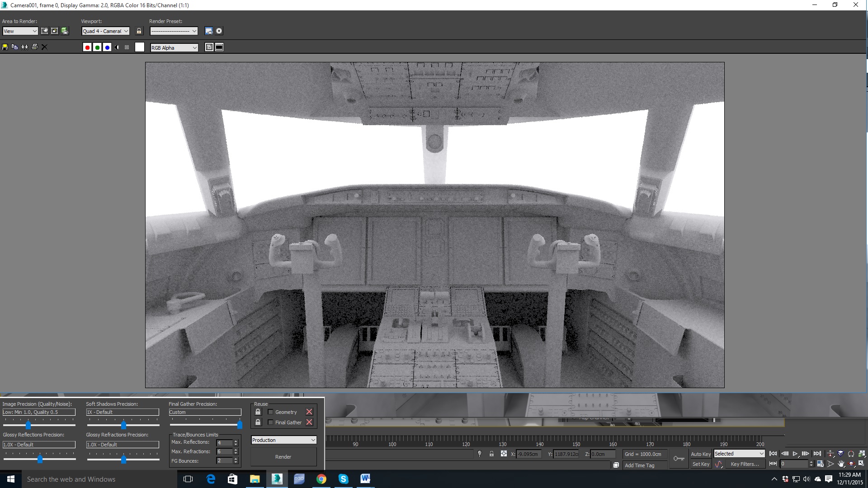The width and height of the screenshot is (868, 488).
Task: Toggle the blue channel display
Action: [x=107, y=47]
